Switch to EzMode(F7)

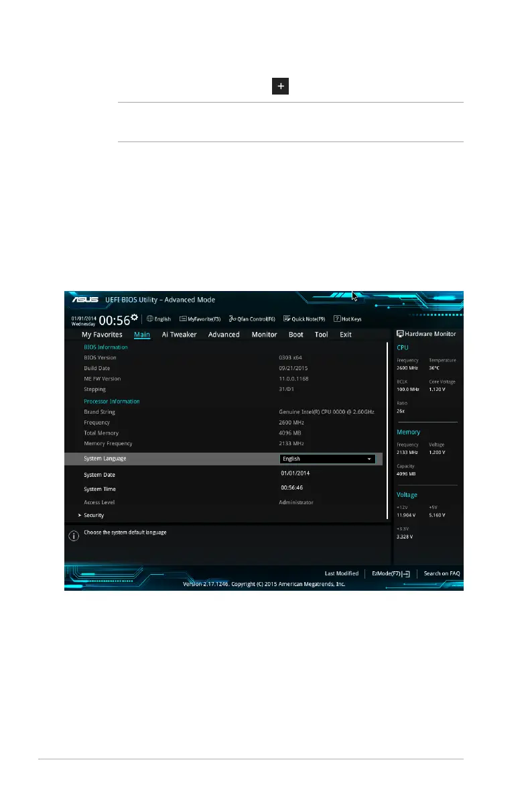pos(391,573)
